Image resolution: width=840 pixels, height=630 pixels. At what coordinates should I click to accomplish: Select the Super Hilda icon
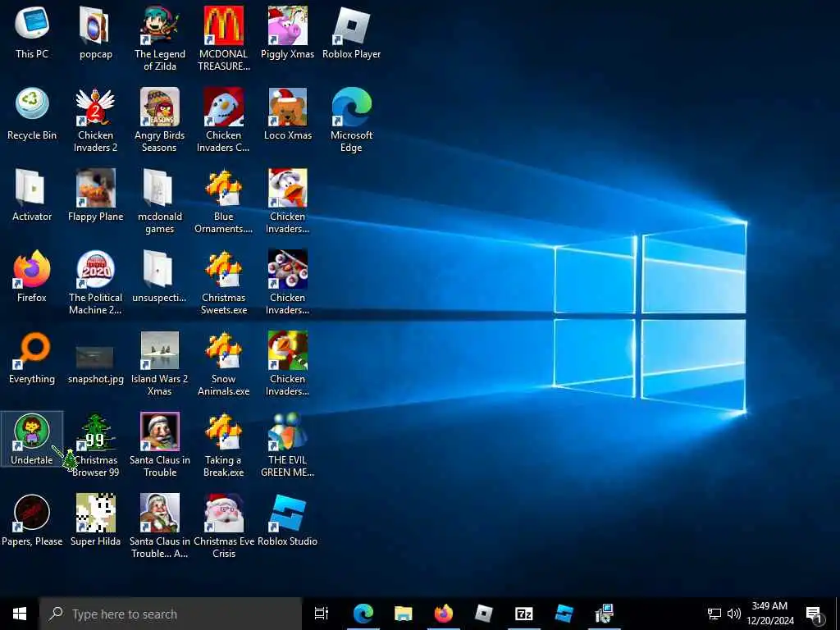(95, 520)
